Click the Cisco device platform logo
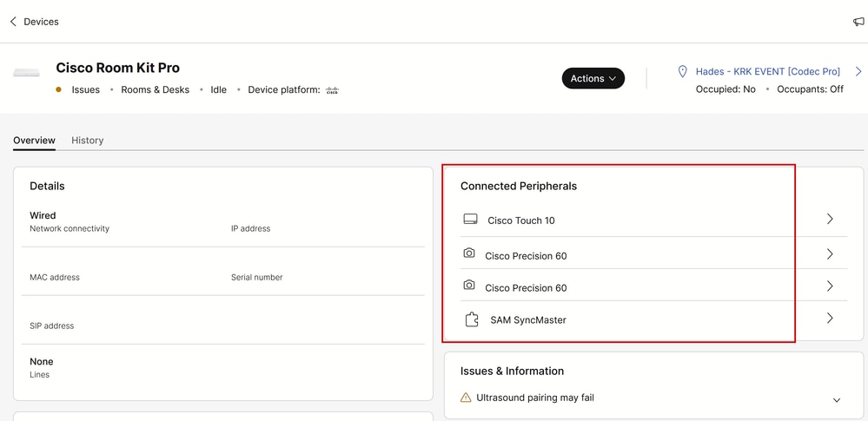The image size is (868, 421). (x=332, y=90)
